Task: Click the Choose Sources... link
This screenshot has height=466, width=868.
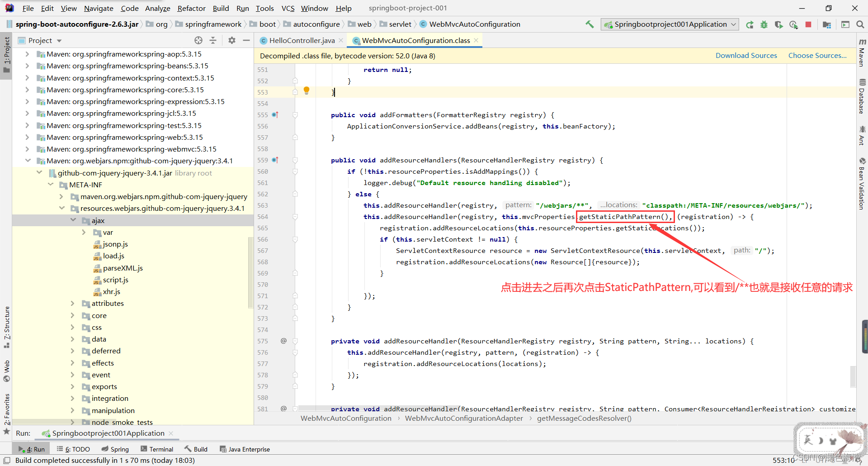Action: click(x=817, y=56)
